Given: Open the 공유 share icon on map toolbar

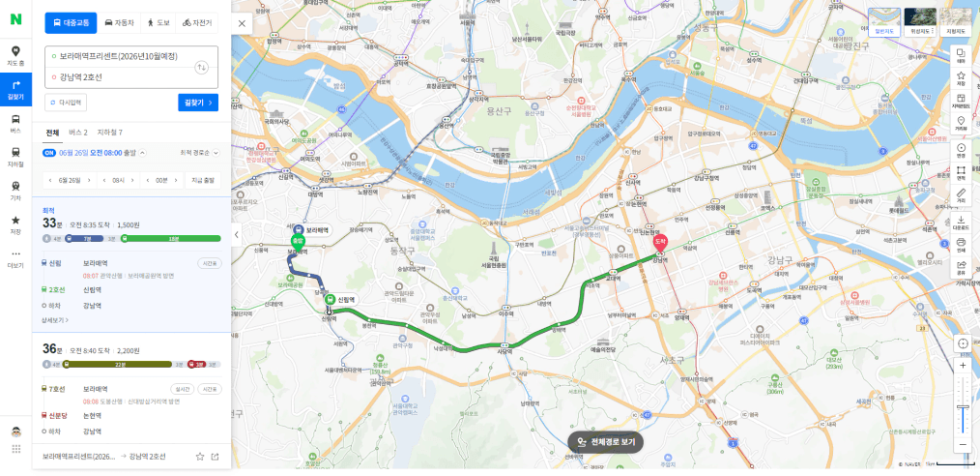Looking at the screenshot, I should tap(961, 267).
